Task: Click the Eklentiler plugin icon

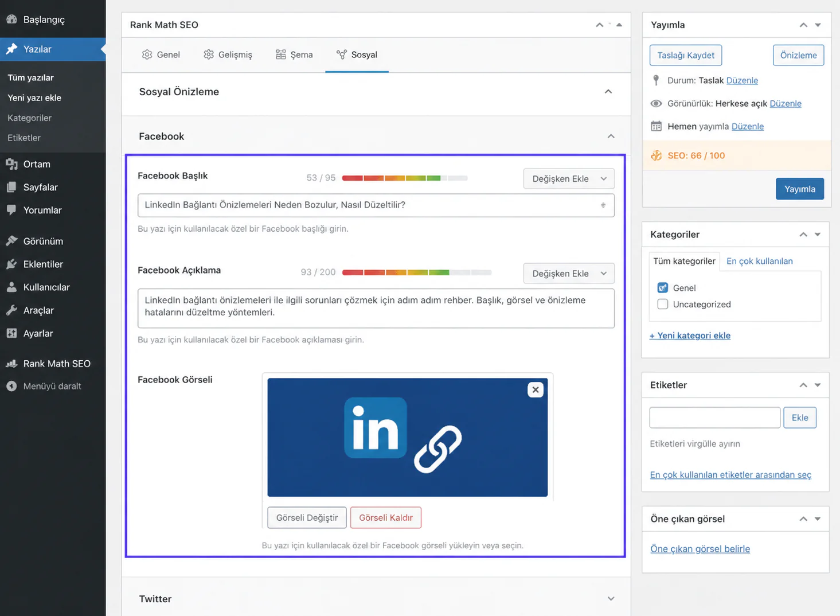Action: point(11,264)
